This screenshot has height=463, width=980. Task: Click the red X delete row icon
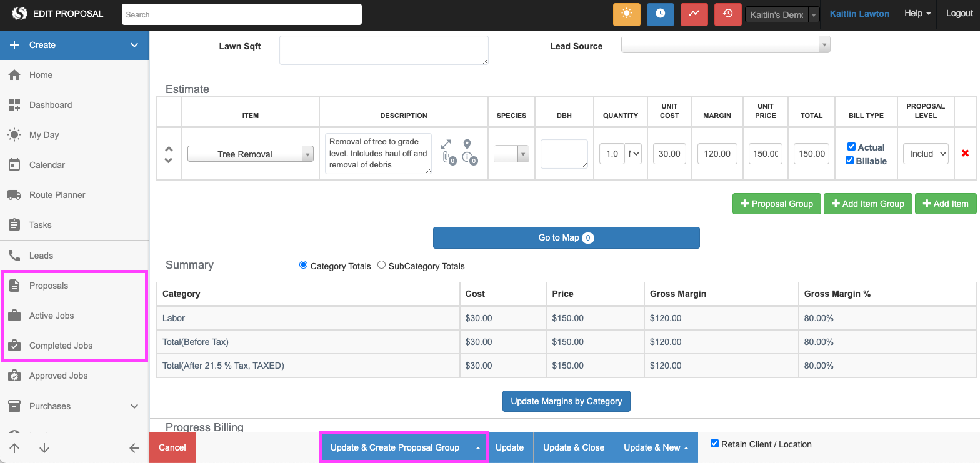965,154
